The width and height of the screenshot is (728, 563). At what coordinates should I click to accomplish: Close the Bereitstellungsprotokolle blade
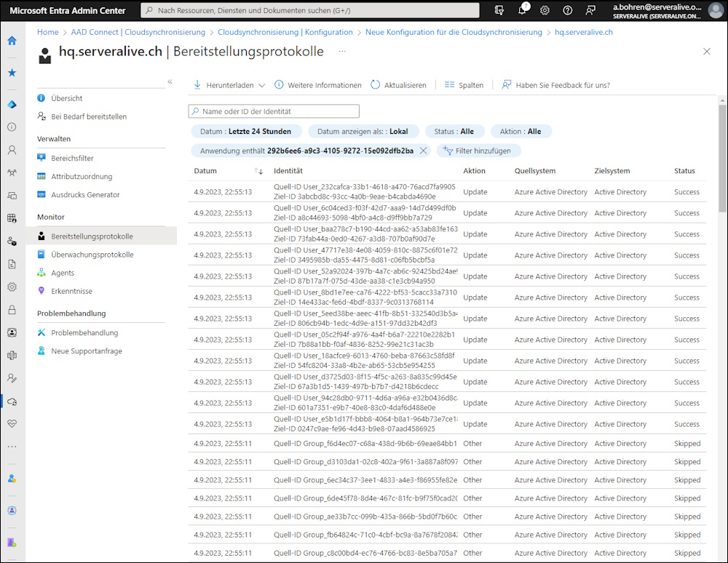[707, 52]
